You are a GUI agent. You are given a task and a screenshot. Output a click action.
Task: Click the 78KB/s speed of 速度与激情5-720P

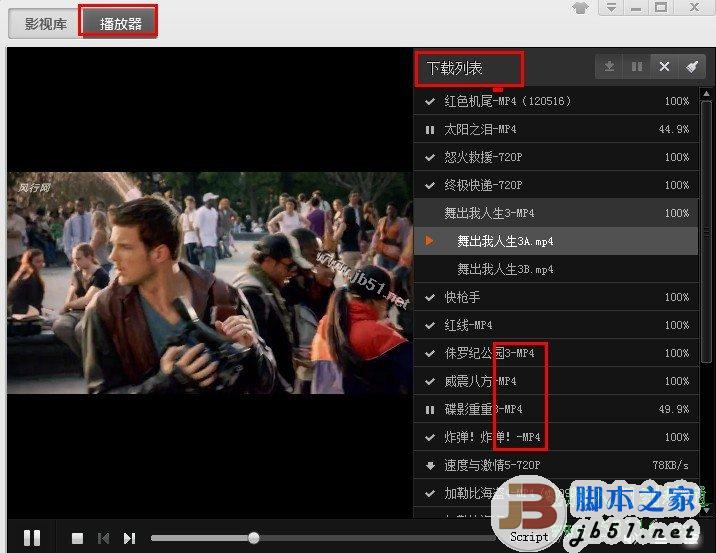coord(670,465)
